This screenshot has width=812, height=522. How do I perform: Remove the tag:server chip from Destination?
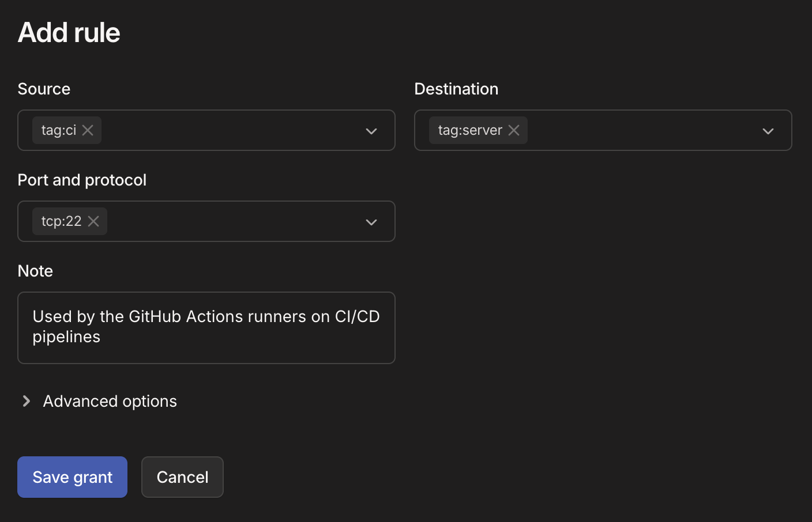(513, 130)
